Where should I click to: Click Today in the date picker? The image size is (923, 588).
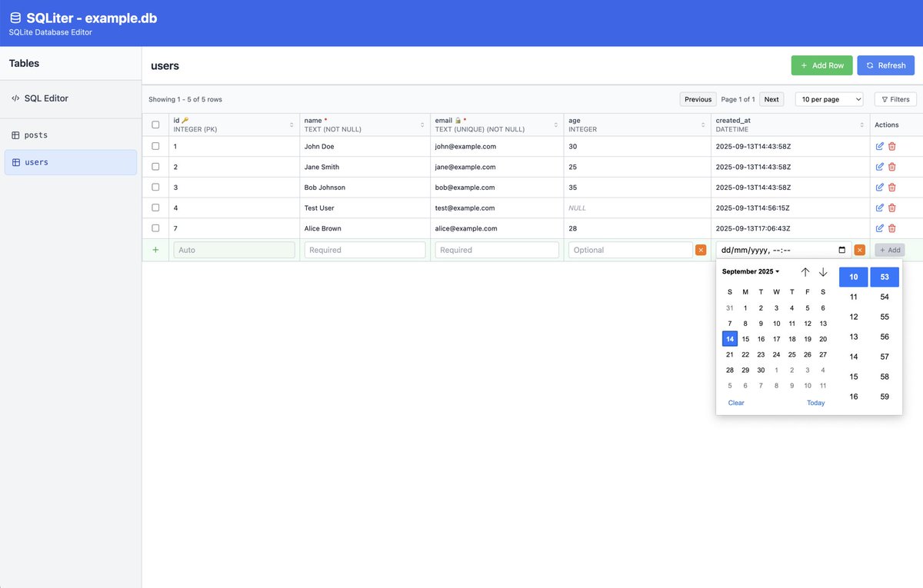816,403
